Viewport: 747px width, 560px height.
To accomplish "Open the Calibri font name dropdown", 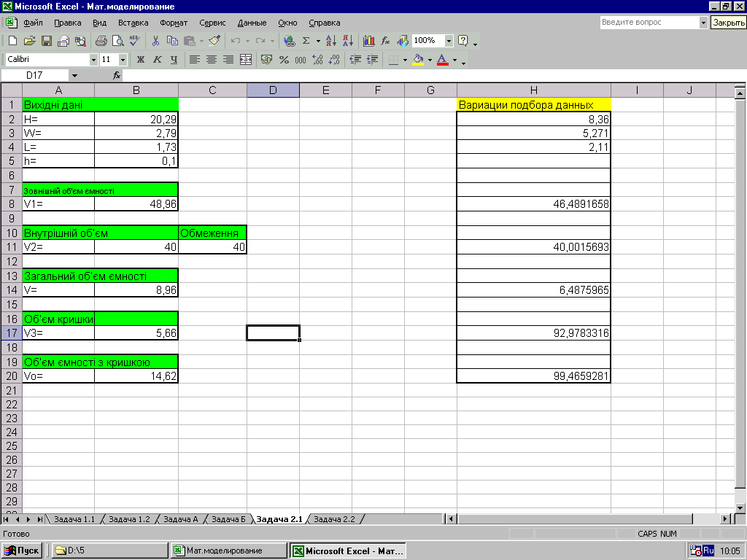I will coord(93,60).
